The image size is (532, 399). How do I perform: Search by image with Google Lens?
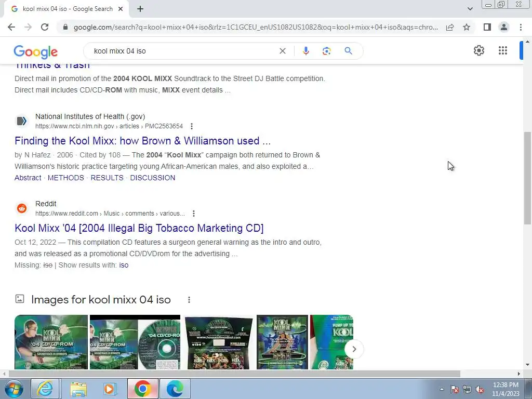pos(326,51)
